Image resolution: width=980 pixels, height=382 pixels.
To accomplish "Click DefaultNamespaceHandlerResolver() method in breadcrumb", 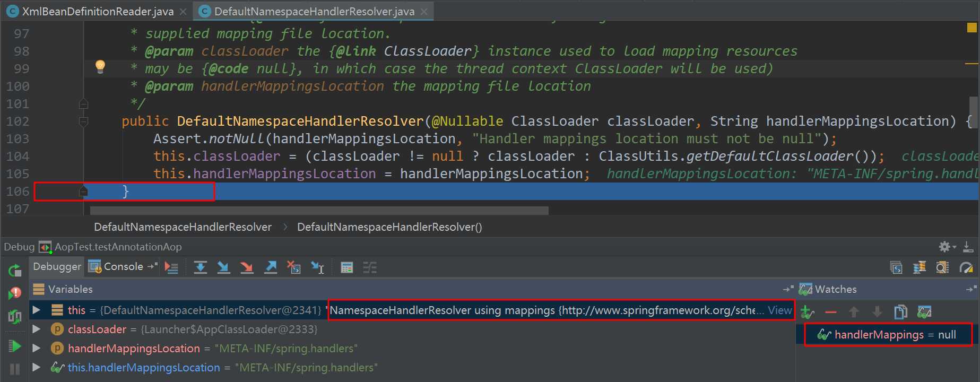I will coord(389,227).
